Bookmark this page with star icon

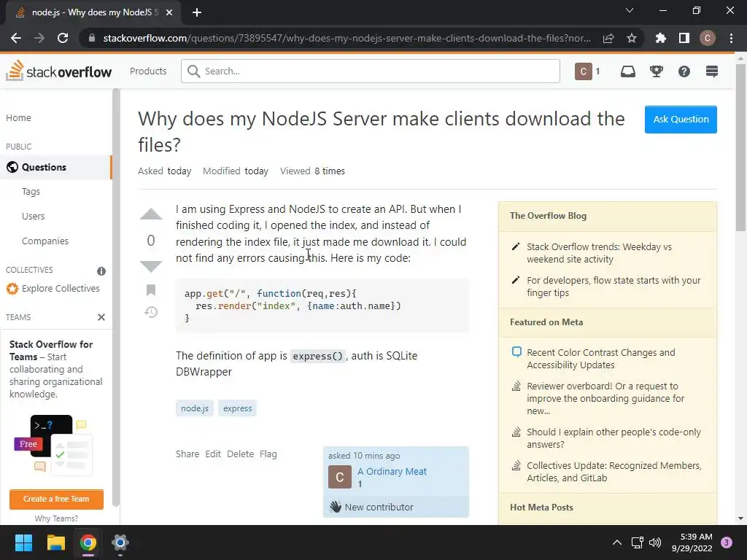click(x=632, y=38)
